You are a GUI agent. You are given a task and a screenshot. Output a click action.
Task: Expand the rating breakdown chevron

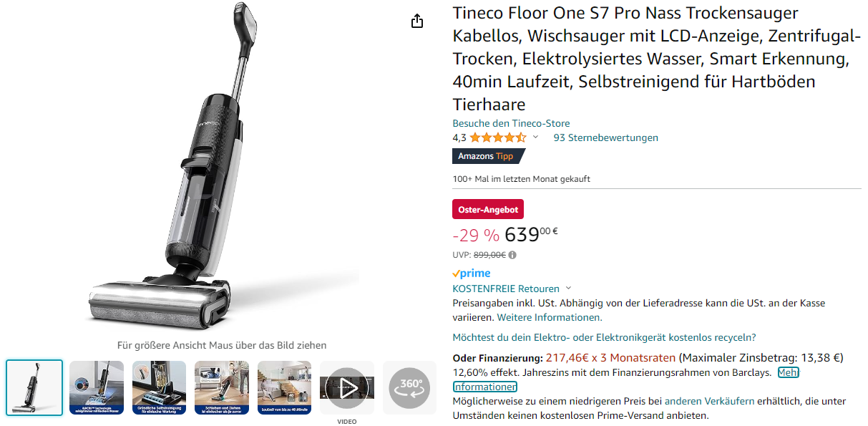[x=535, y=137]
